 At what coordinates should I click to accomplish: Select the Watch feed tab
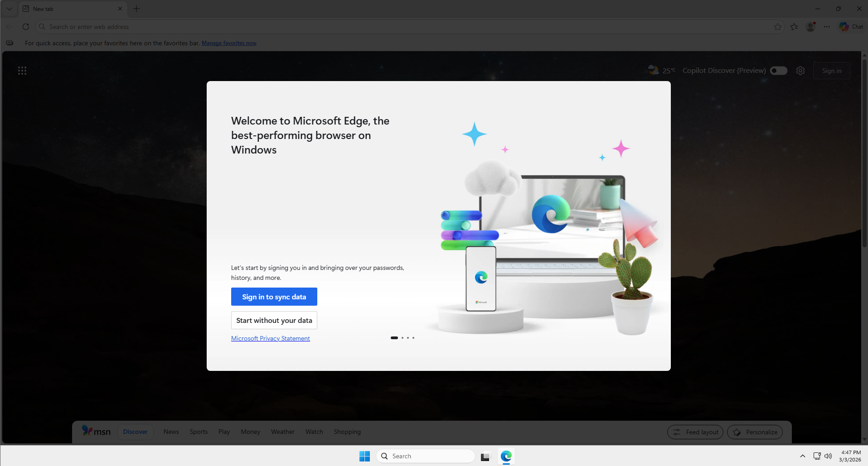(314, 432)
